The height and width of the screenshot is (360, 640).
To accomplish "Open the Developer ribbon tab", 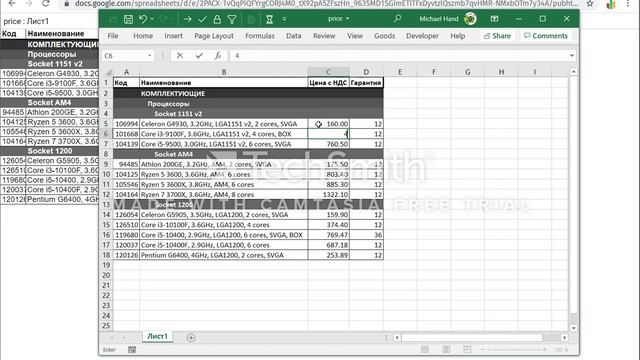I will [x=422, y=36].
